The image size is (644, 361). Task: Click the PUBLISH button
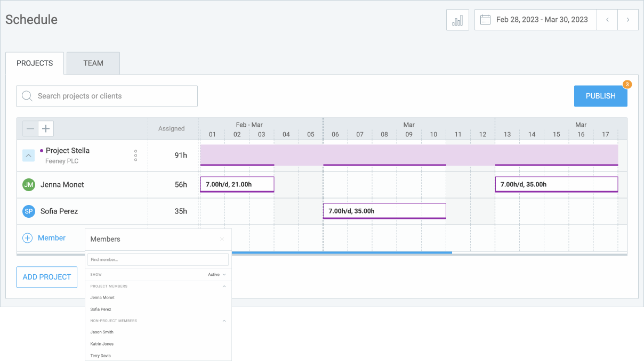600,96
